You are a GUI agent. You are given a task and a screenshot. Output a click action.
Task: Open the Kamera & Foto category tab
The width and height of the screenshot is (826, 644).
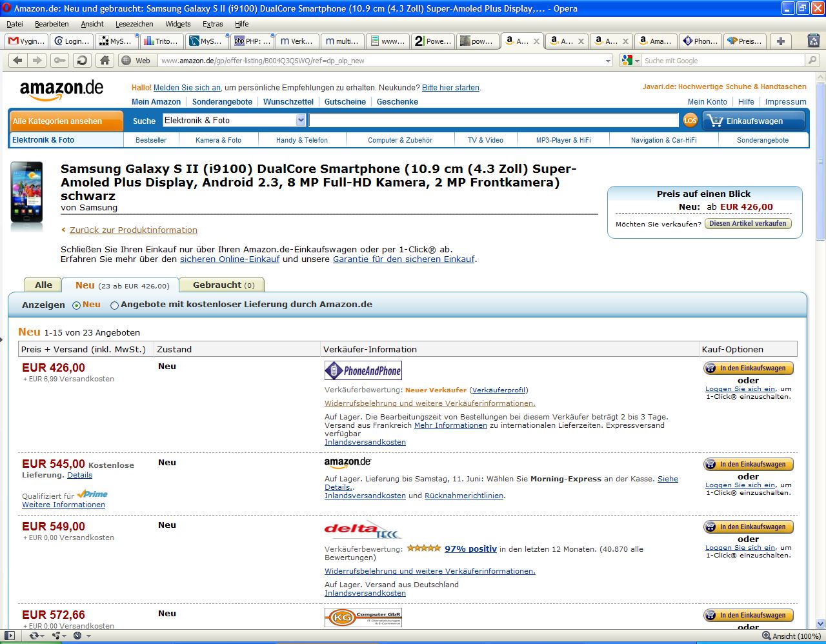(x=218, y=140)
